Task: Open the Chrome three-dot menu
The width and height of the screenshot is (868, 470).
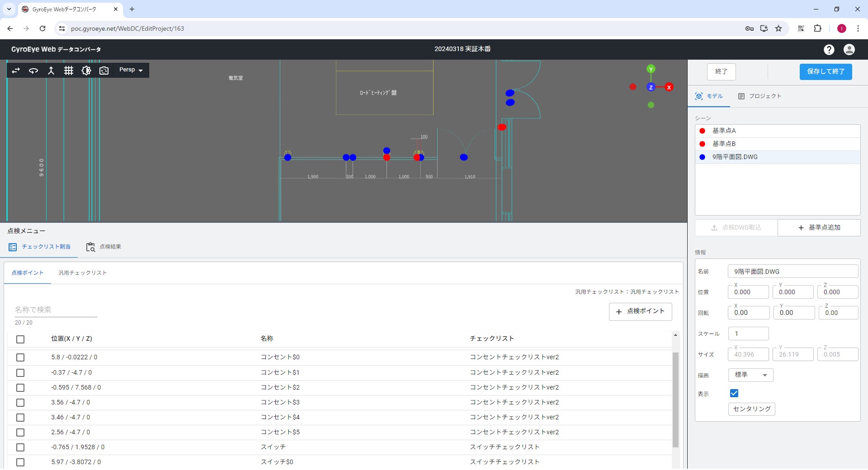Action: pos(858,28)
